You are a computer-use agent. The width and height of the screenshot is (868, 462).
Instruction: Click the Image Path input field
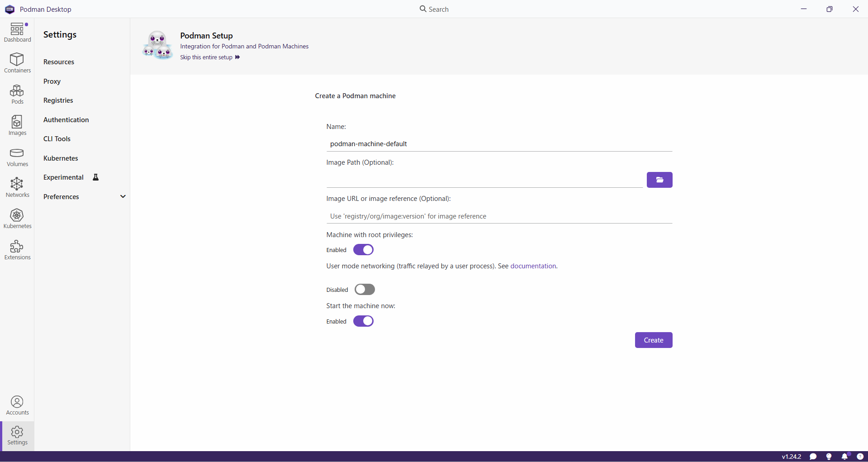(484, 180)
